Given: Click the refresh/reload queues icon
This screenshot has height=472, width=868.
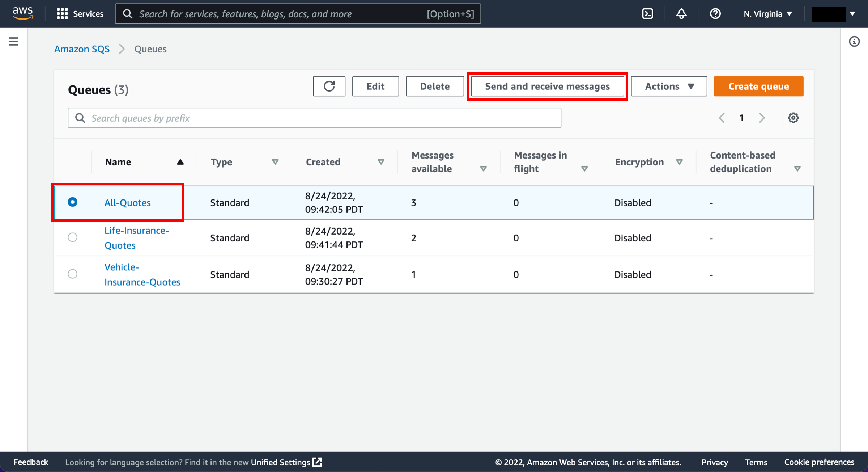Looking at the screenshot, I should 329,86.
